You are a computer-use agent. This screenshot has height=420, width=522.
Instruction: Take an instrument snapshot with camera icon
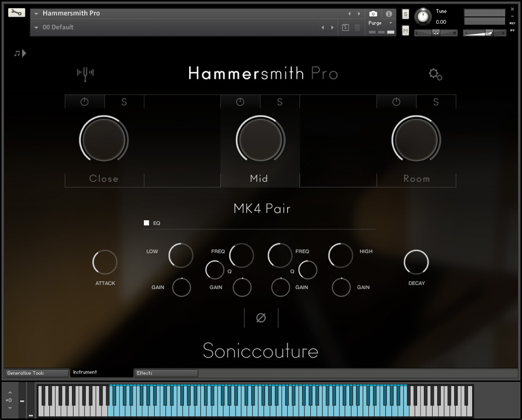coord(373,14)
